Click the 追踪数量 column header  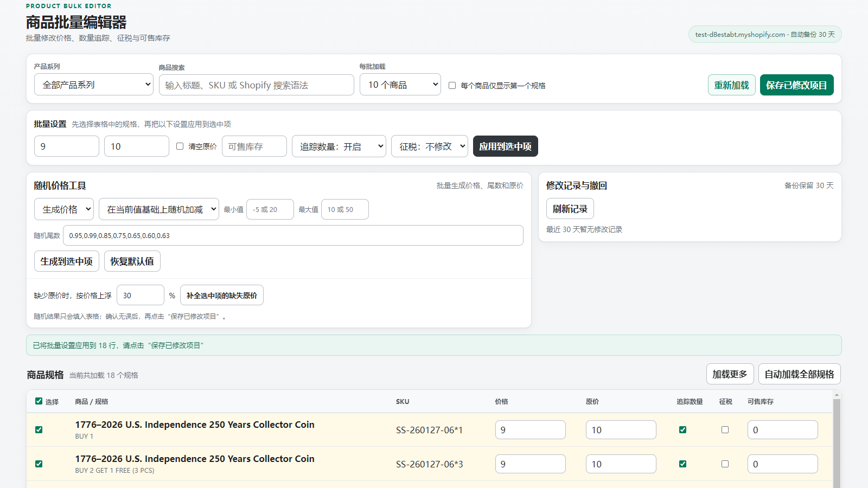click(x=690, y=402)
